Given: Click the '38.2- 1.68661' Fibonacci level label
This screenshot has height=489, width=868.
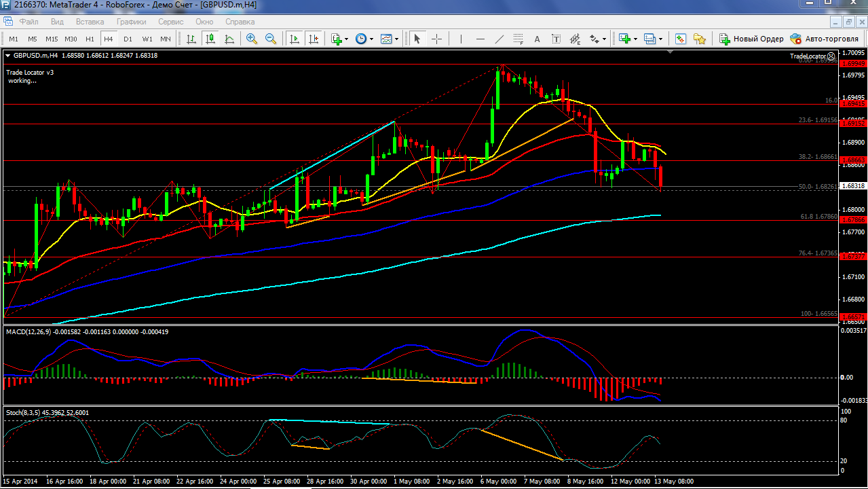Looking at the screenshot, I should tap(818, 156).
